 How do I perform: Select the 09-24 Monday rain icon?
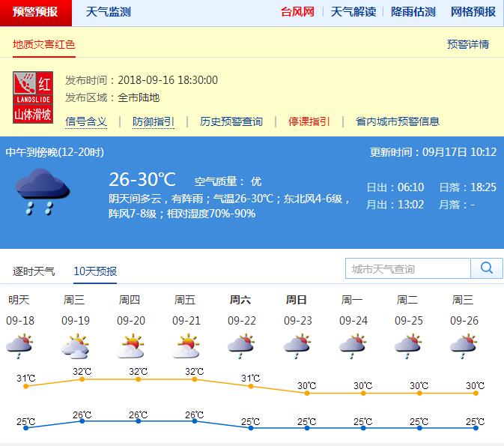click(352, 346)
